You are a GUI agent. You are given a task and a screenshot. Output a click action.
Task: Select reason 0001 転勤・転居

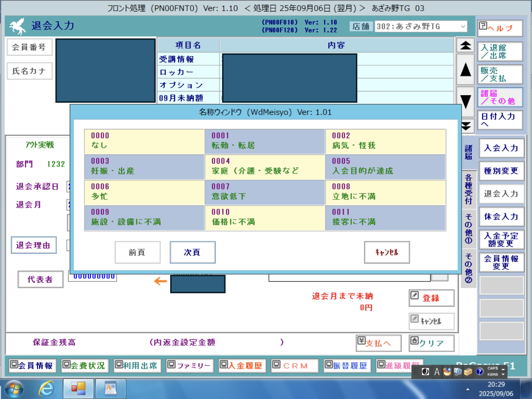(265, 141)
